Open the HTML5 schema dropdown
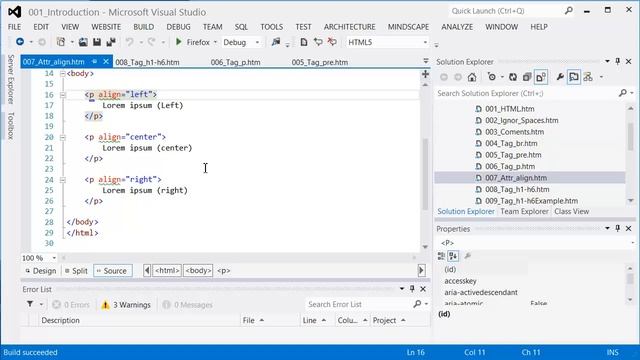The height and width of the screenshot is (360, 640). [425, 42]
